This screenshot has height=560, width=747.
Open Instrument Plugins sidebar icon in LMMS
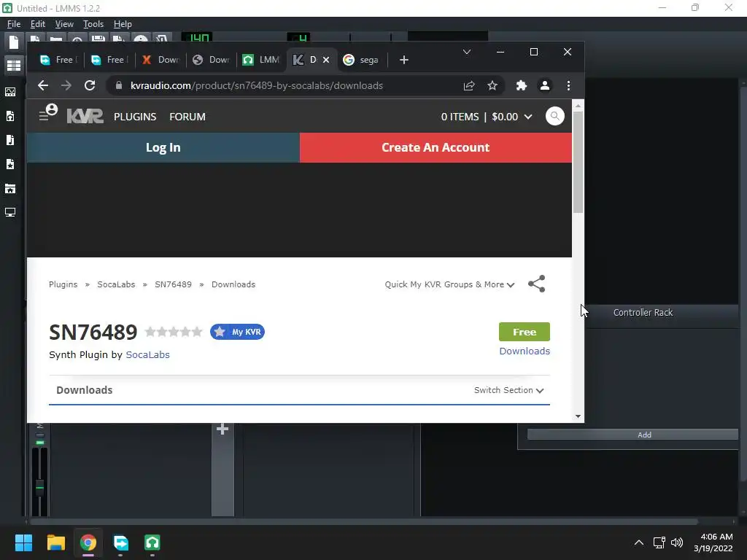(x=10, y=92)
